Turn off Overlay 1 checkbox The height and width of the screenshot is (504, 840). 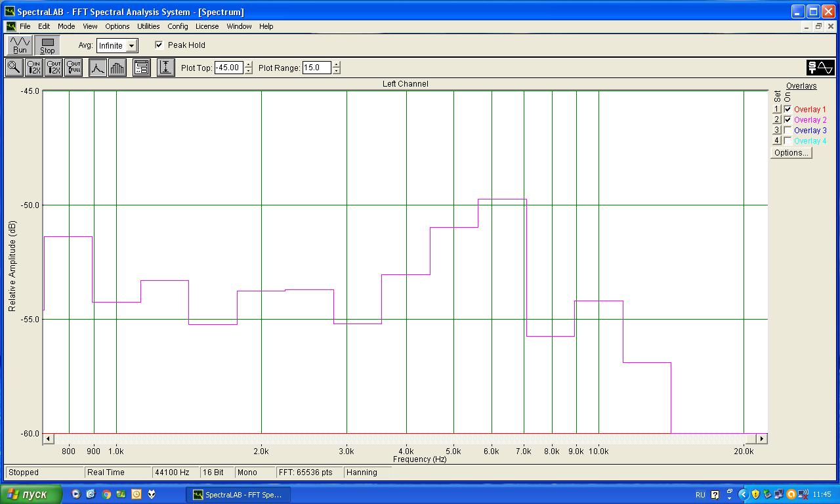(x=787, y=110)
